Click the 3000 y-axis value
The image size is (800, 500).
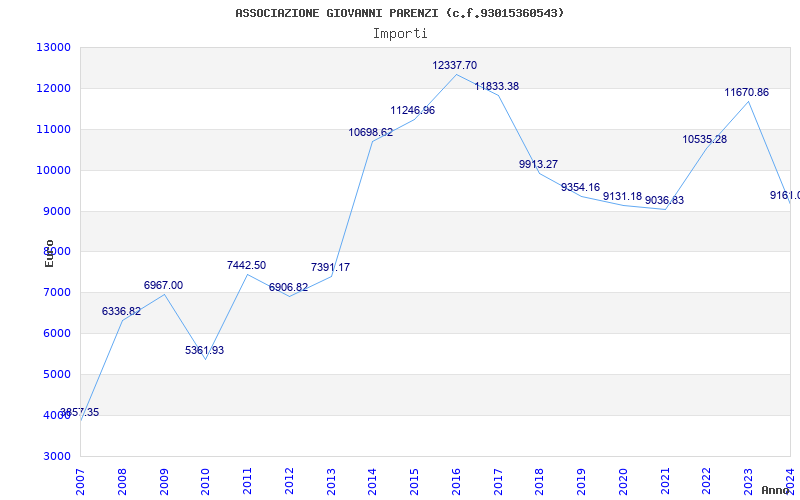tap(56, 456)
